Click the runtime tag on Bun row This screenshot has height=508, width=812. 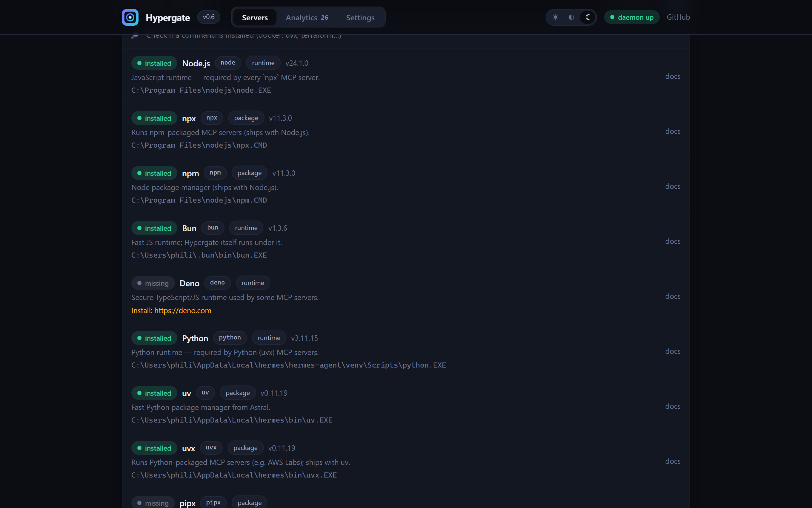[x=246, y=228]
